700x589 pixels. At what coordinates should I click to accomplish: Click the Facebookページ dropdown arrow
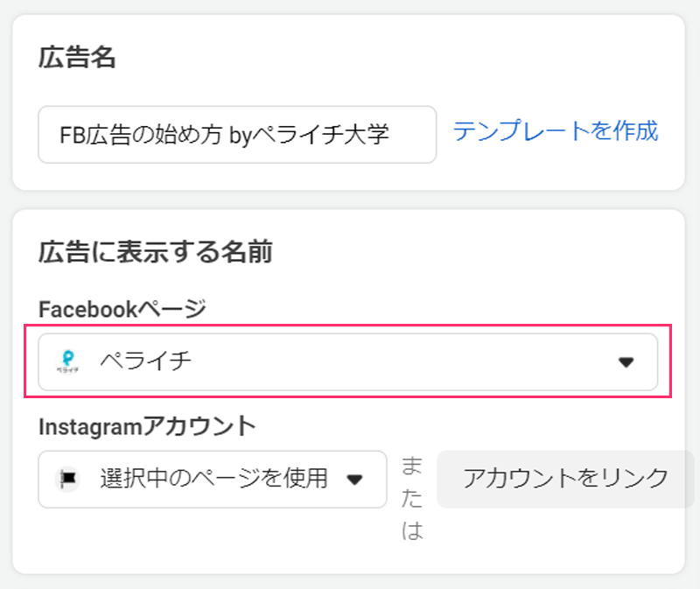[626, 362]
